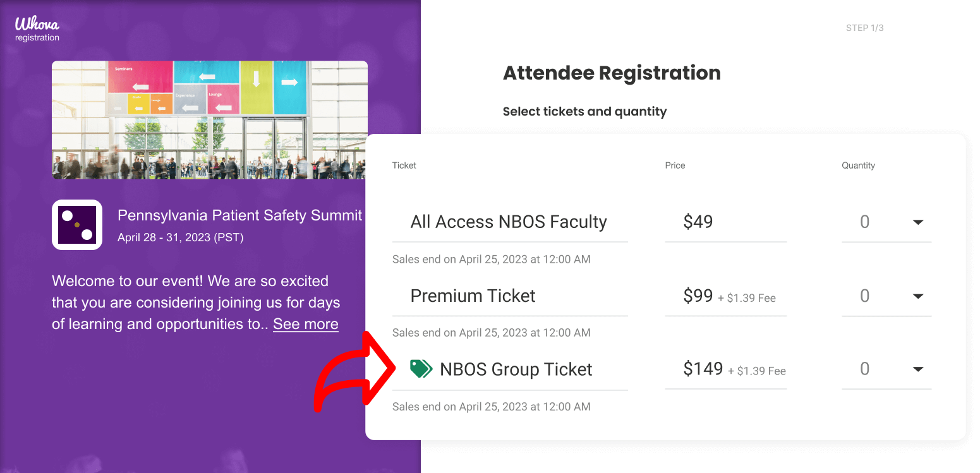Click the Whova registration logo
Image resolution: width=980 pixels, height=473 pixels.
(37, 29)
